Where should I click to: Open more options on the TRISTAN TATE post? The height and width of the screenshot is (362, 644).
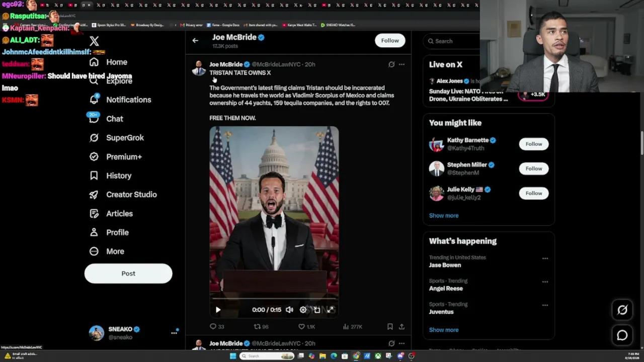[401, 64]
